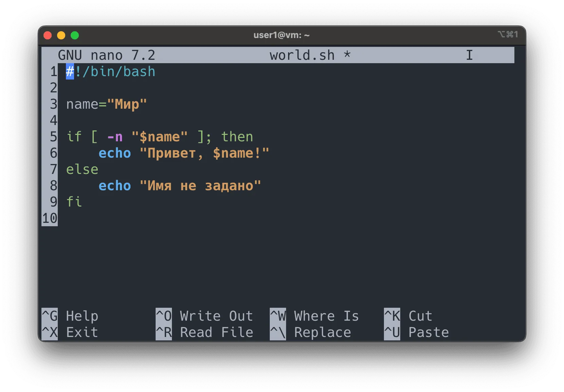Viewport: 564px width, 392px height.
Task: Click the green zoom window button
Action: [75, 35]
